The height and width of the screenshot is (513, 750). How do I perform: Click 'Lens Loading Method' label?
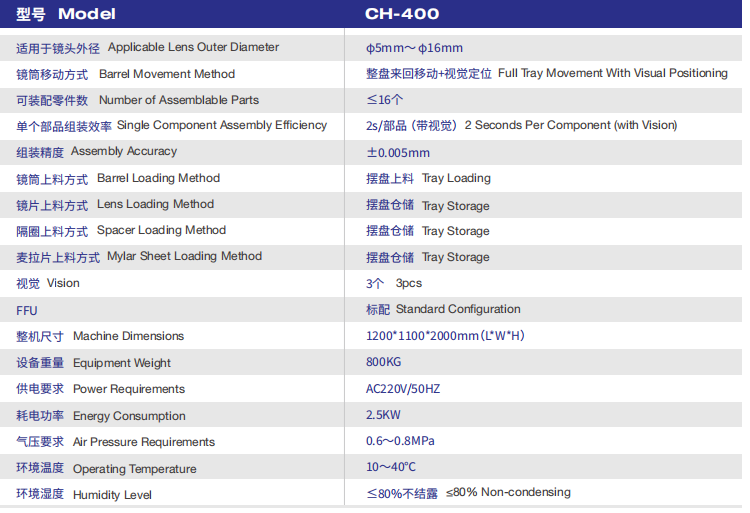(x=155, y=204)
